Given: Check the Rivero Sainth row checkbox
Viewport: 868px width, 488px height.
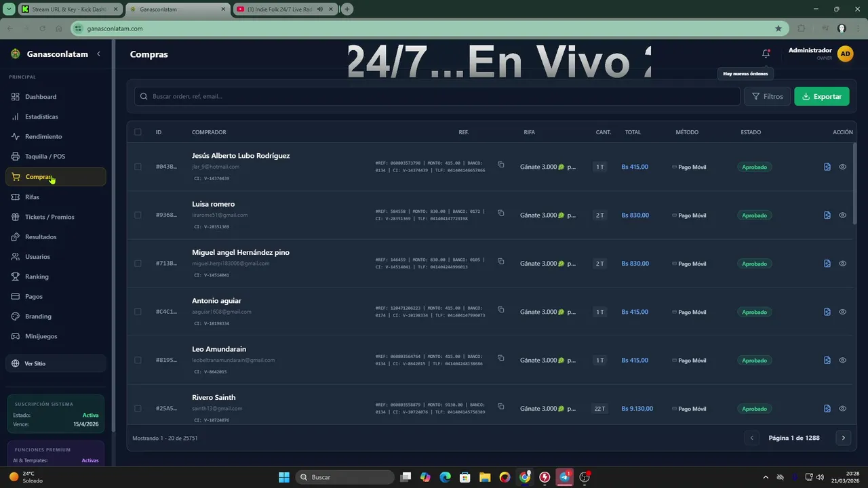Looking at the screenshot, I should pos(138,409).
